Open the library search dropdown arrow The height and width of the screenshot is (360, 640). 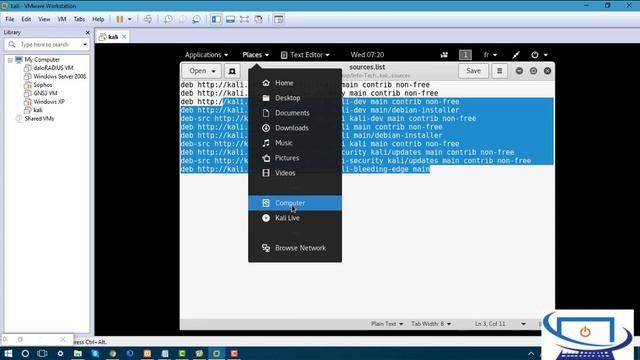[x=85, y=44]
